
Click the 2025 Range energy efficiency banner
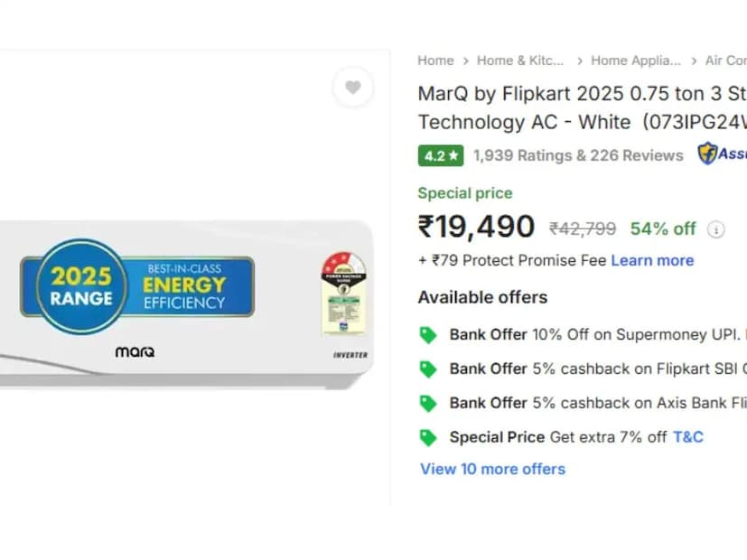137,286
